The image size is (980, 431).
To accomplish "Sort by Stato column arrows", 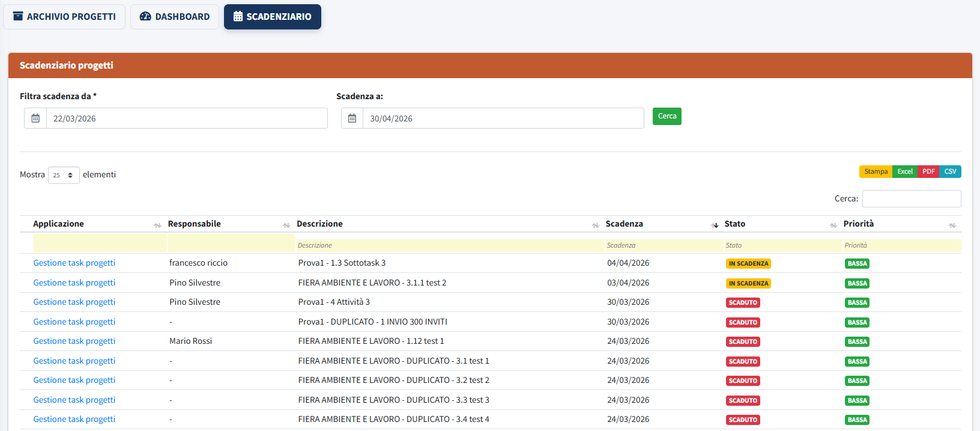I will coord(833,225).
